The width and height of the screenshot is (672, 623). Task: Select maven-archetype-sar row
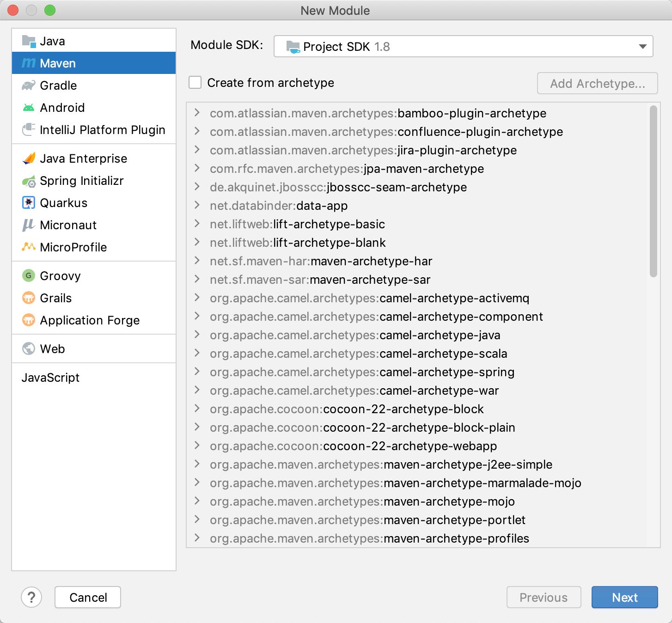click(x=422, y=280)
